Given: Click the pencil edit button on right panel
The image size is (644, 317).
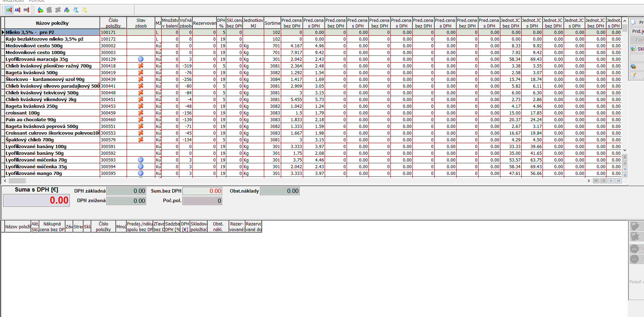Looking at the screenshot, I should click(634, 75).
